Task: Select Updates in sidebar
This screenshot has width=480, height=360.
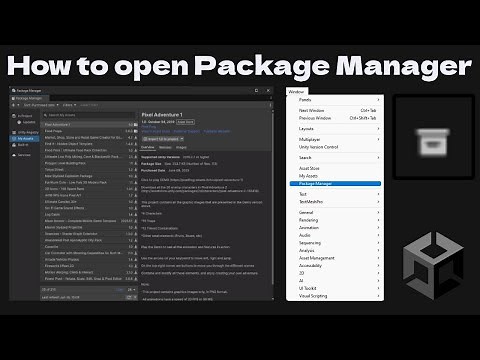Action: (x=26, y=122)
